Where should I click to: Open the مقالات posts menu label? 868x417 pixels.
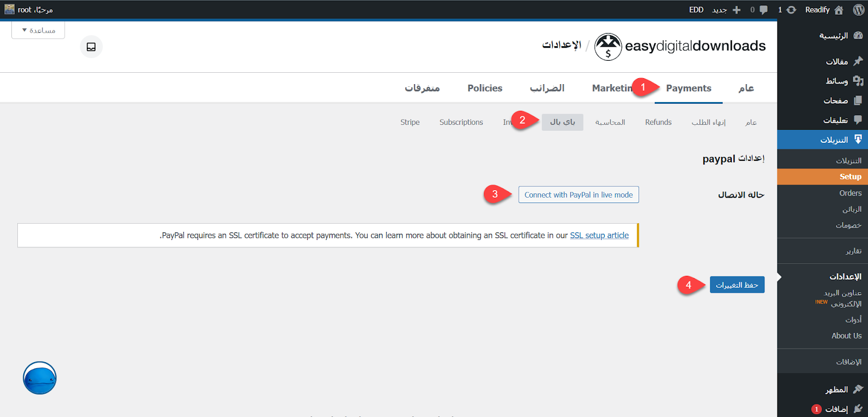point(837,61)
